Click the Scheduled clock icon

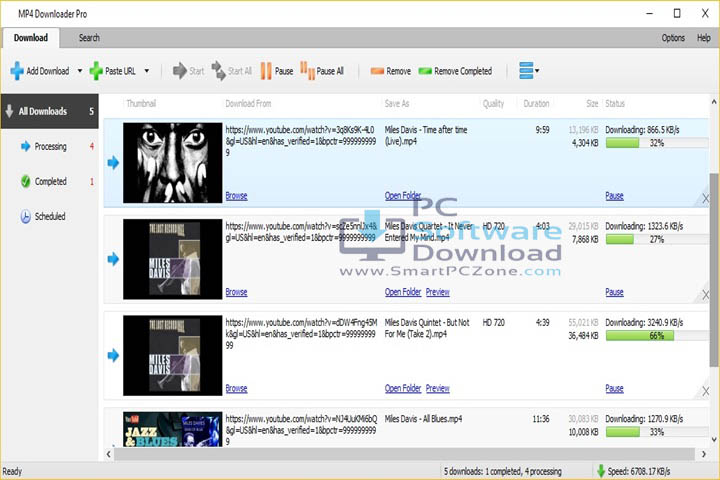coord(25,216)
